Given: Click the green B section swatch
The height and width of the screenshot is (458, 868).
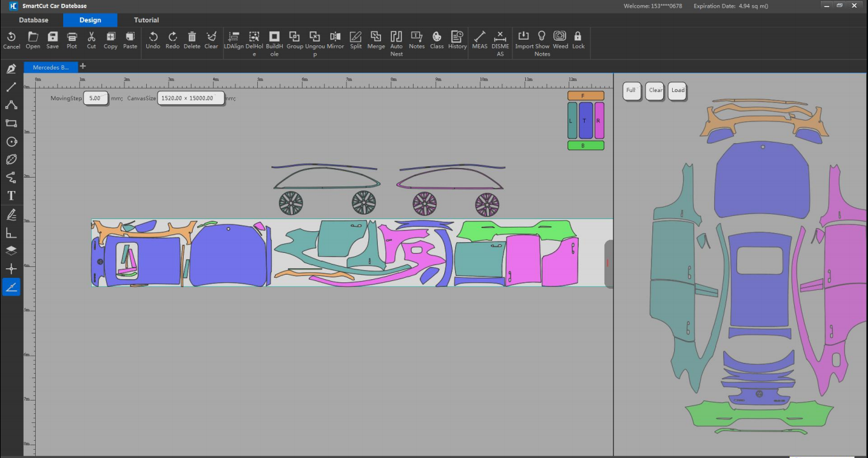Looking at the screenshot, I should point(586,146).
